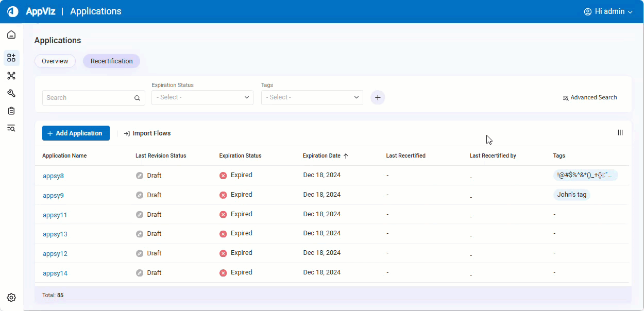The image size is (644, 311).
Task: Open the settings gear icon at bottom left
Action: [11, 298]
